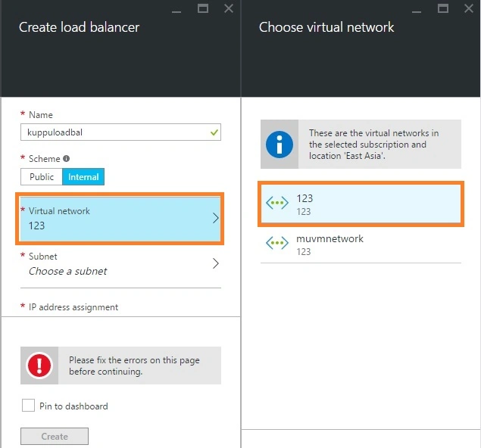Viewport: 481px width, 448px height.
Task: Click the green valid checkmark in the Name field
Action: [214, 132]
